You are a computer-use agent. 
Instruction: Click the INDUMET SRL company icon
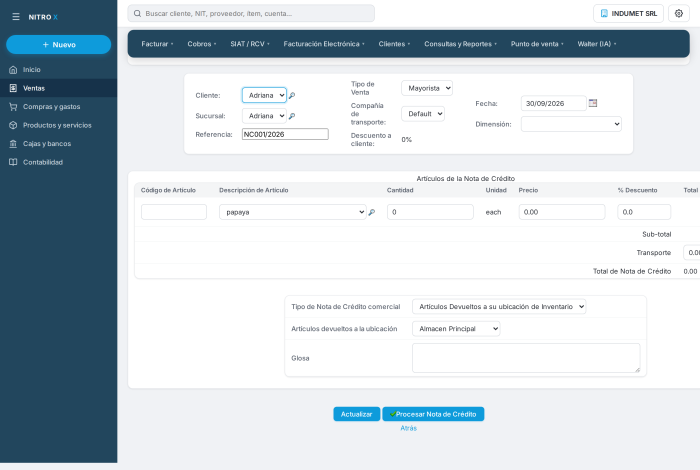point(604,13)
